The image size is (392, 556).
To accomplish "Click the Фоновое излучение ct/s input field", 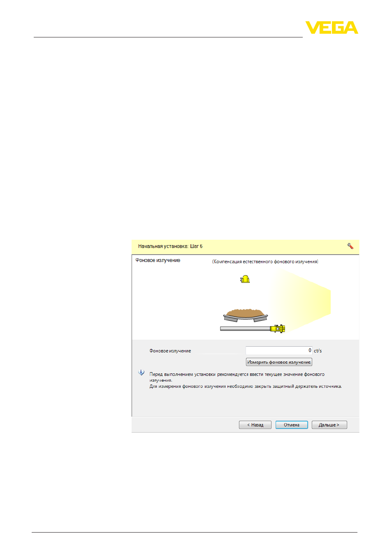I will click(x=279, y=350).
